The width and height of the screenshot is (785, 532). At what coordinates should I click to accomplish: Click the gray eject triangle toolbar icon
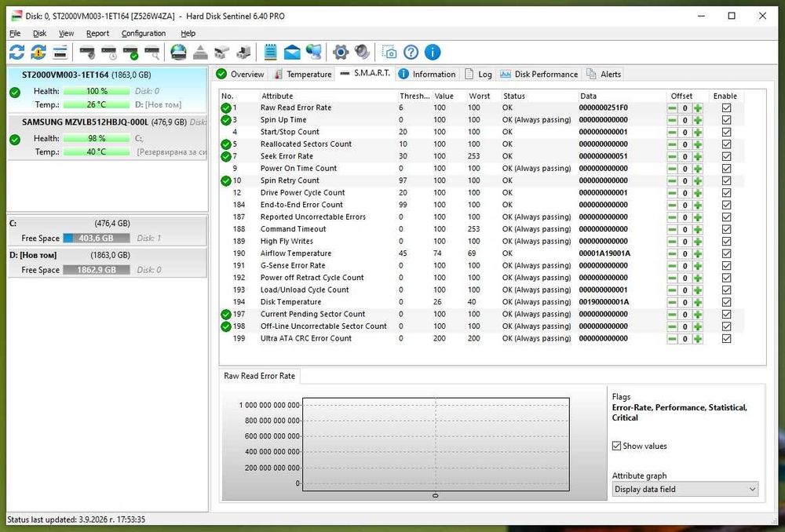(199, 52)
